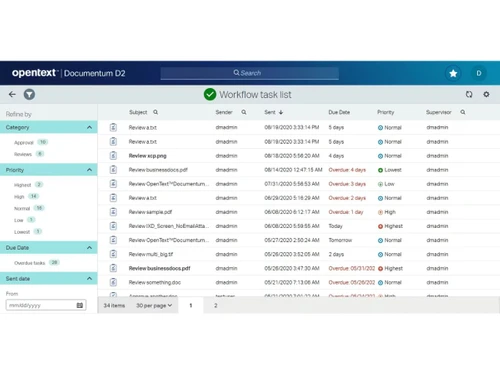Open Review multi_big.tif task
500x375 pixels.
(x=151, y=254)
